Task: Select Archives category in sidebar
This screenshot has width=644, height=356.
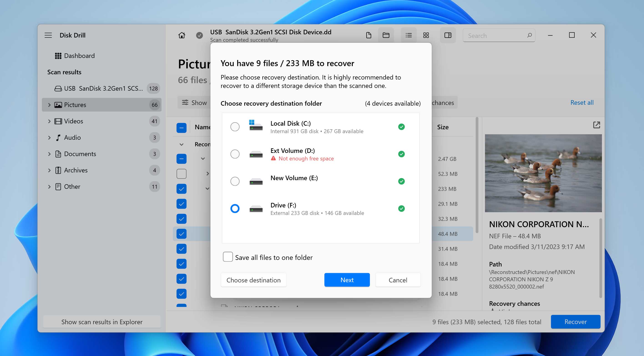Action: pyautogui.click(x=101, y=170)
